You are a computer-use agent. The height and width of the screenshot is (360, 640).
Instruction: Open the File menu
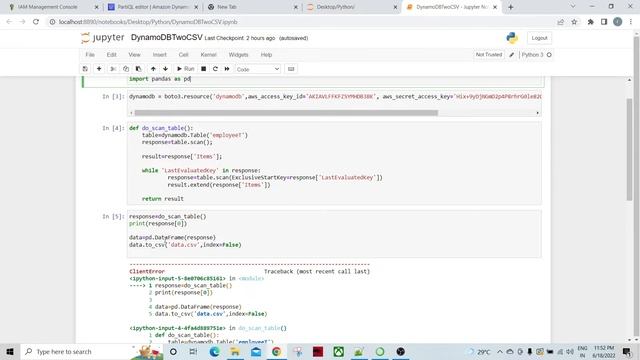pyautogui.click(x=90, y=55)
